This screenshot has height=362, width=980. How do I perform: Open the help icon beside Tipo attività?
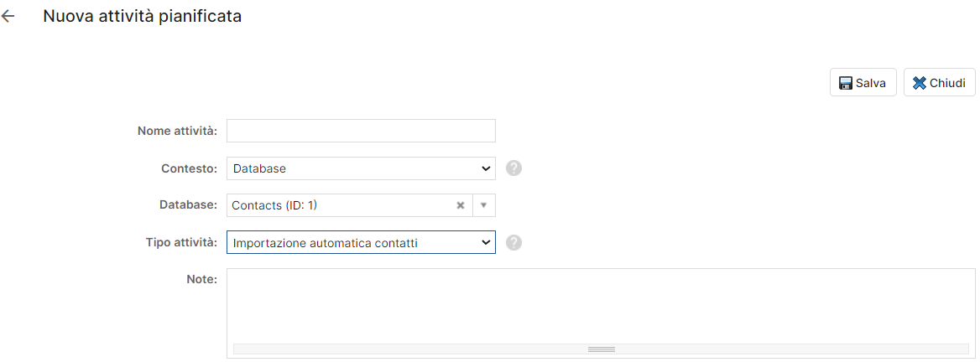tap(513, 243)
